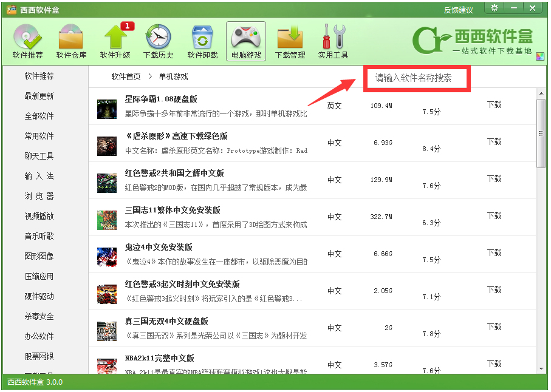Image resolution: width=551 pixels, height=392 pixels.
Task: Open settings via the gear icon
Action: pyautogui.click(x=495, y=8)
